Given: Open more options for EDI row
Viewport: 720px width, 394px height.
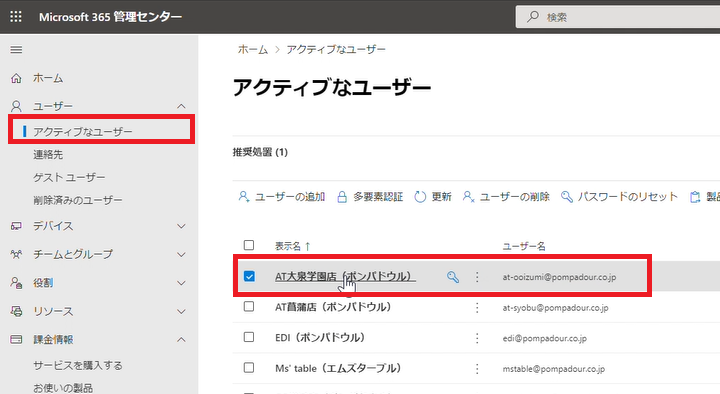Looking at the screenshot, I should click(x=477, y=338).
